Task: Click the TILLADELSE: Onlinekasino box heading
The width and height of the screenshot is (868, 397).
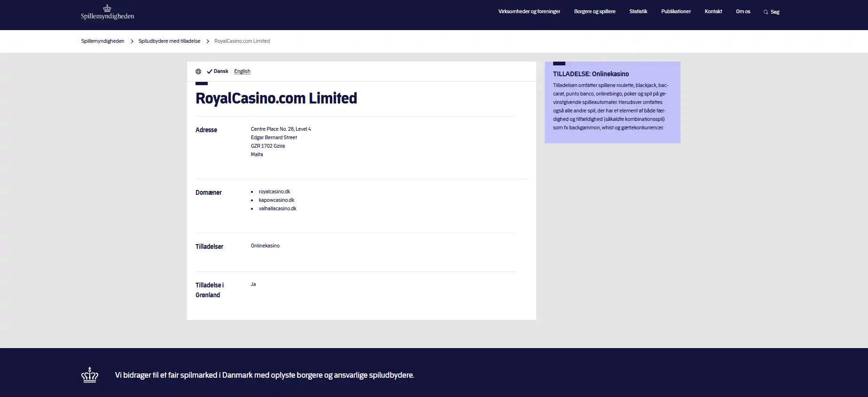Action: [x=591, y=74]
